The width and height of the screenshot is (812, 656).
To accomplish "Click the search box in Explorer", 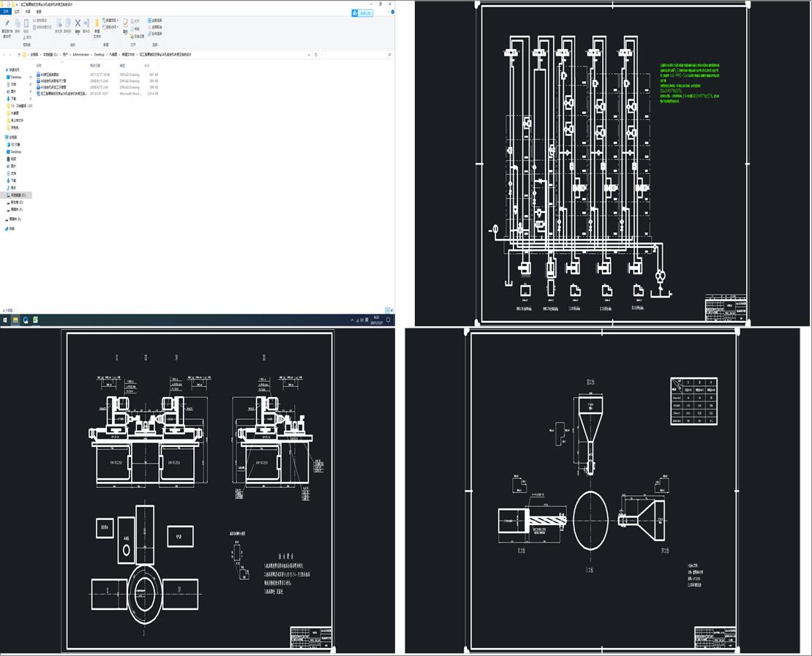I will click(356, 54).
